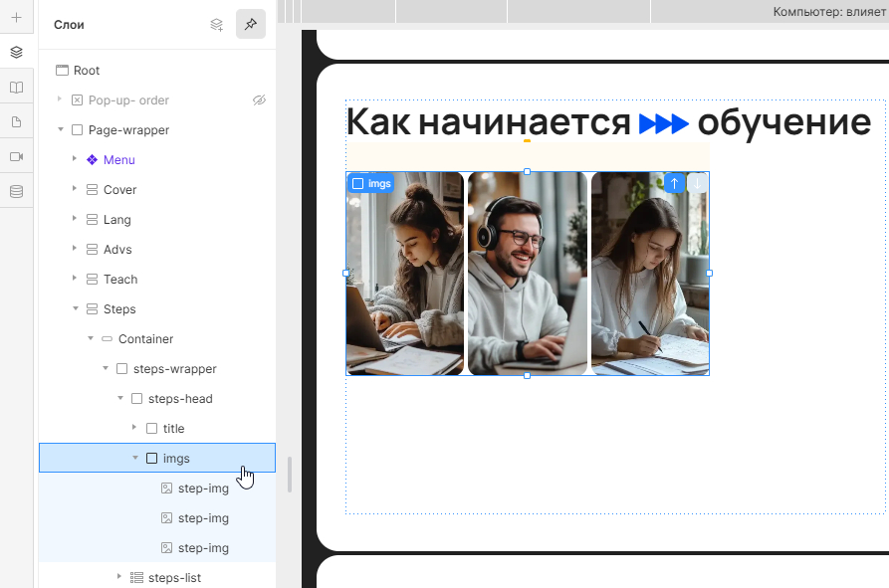Toggle the pin button for Слои panel
The height and width of the screenshot is (588, 889).
(251, 25)
